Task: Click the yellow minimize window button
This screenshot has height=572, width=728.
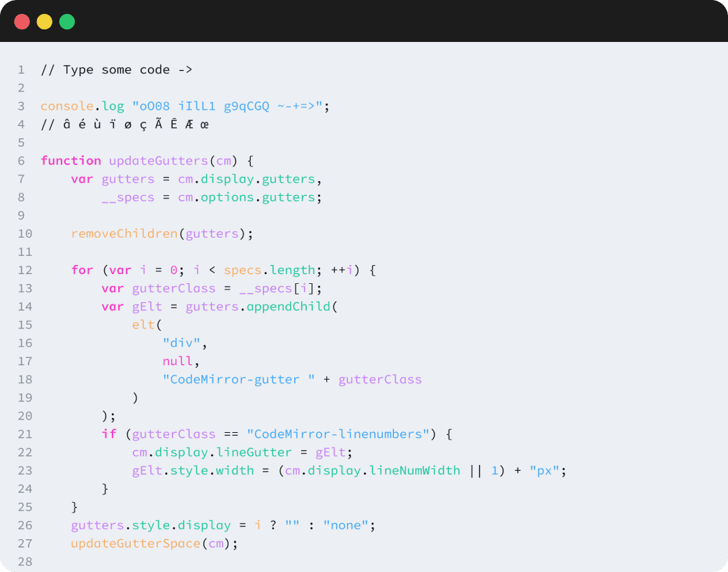Action: coord(44,22)
